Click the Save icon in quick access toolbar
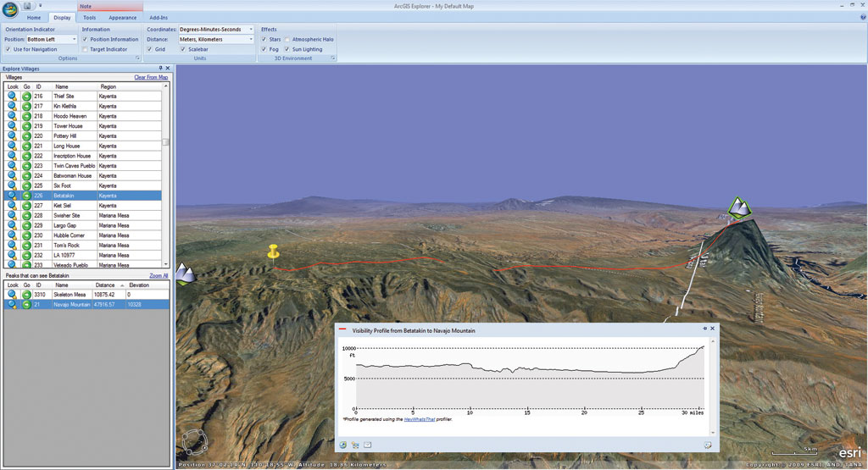This screenshot has height=470, width=868. coord(27,6)
